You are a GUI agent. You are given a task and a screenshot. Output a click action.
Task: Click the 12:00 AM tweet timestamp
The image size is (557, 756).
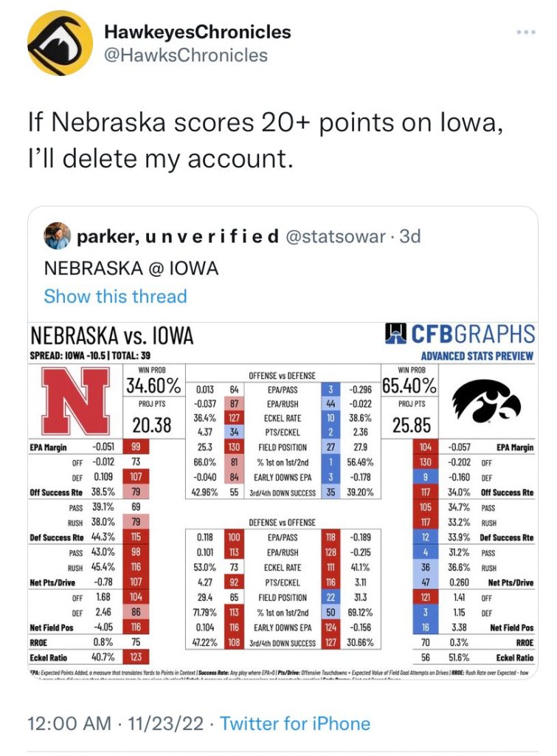pyautogui.click(x=66, y=724)
